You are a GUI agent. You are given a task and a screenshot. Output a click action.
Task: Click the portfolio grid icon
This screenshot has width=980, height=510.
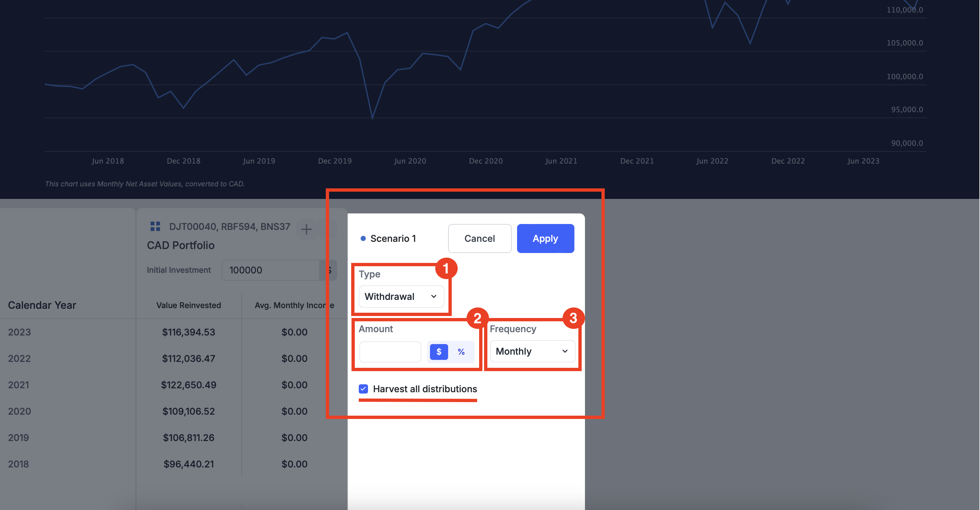coord(155,226)
